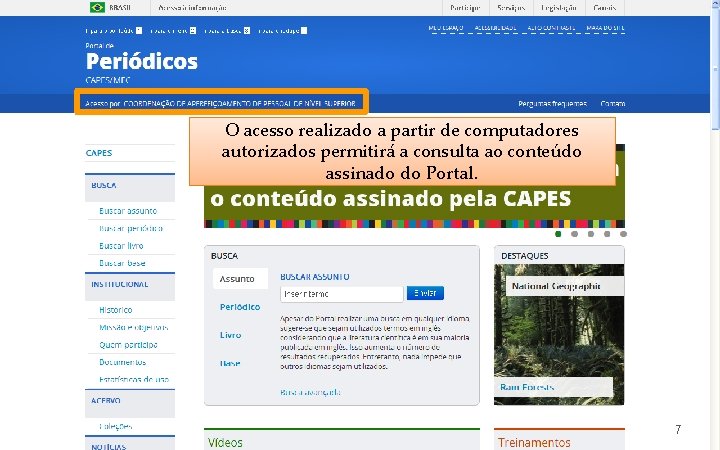Screen dimensions: 720x450
Task: Click the Vídeos section heading
Action: (225, 442)
